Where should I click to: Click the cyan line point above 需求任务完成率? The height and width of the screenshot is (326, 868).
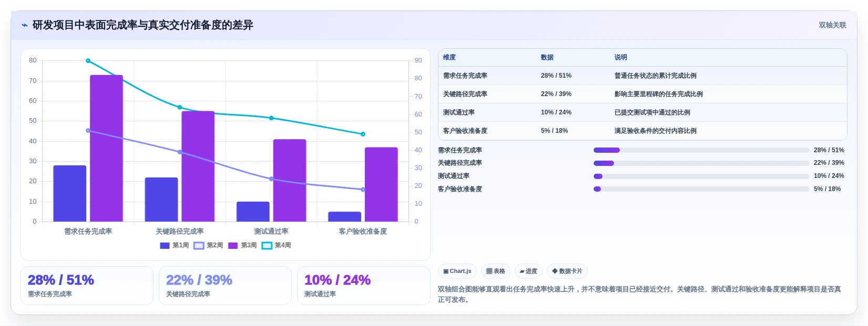click(x=88, y=61)
